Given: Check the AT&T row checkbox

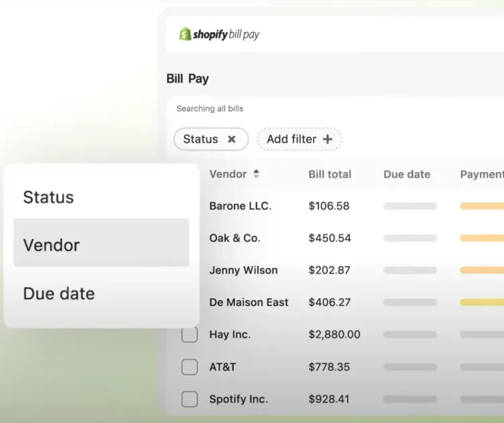Looking at the screenshot, I should [x=190, y=367].
